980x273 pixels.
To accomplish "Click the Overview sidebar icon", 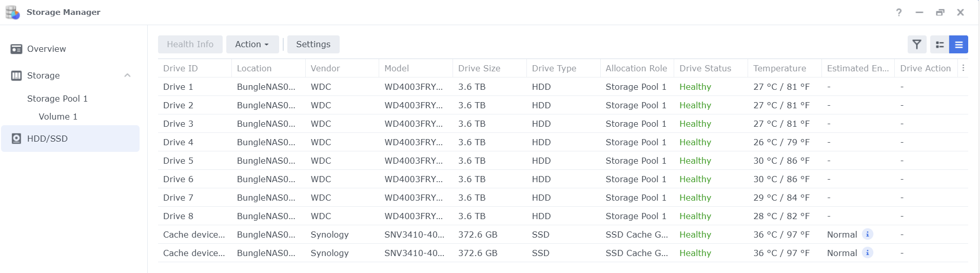I will (16, 49).
